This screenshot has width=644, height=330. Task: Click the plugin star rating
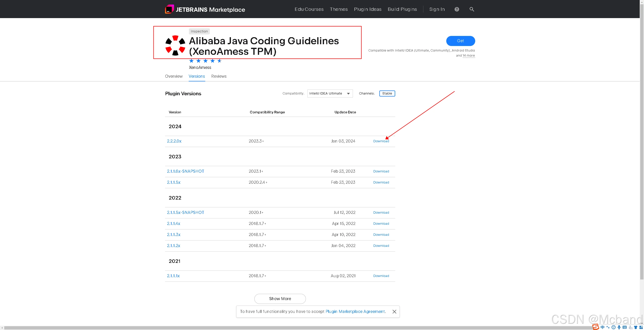click(206, 61)
